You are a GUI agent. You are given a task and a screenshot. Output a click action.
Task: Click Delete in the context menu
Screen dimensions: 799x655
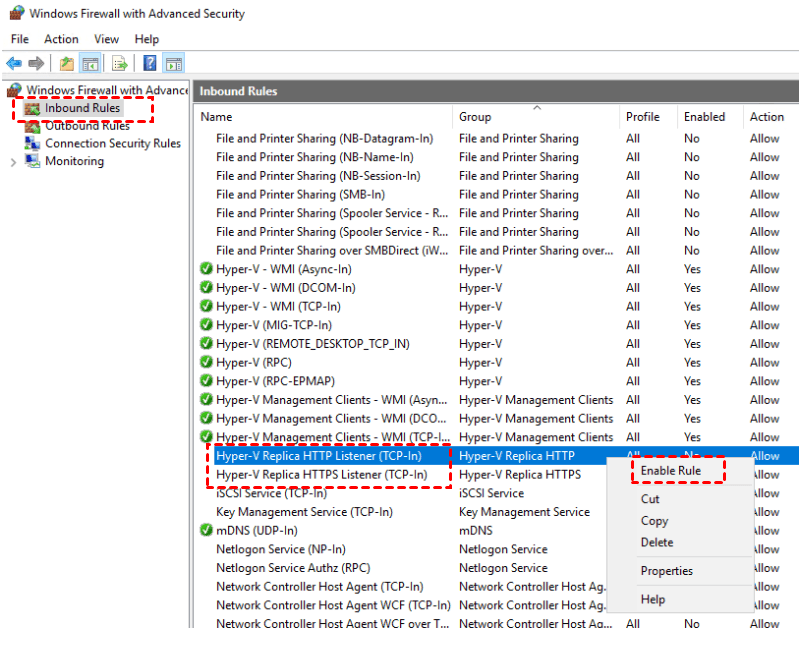click(657, 542)
